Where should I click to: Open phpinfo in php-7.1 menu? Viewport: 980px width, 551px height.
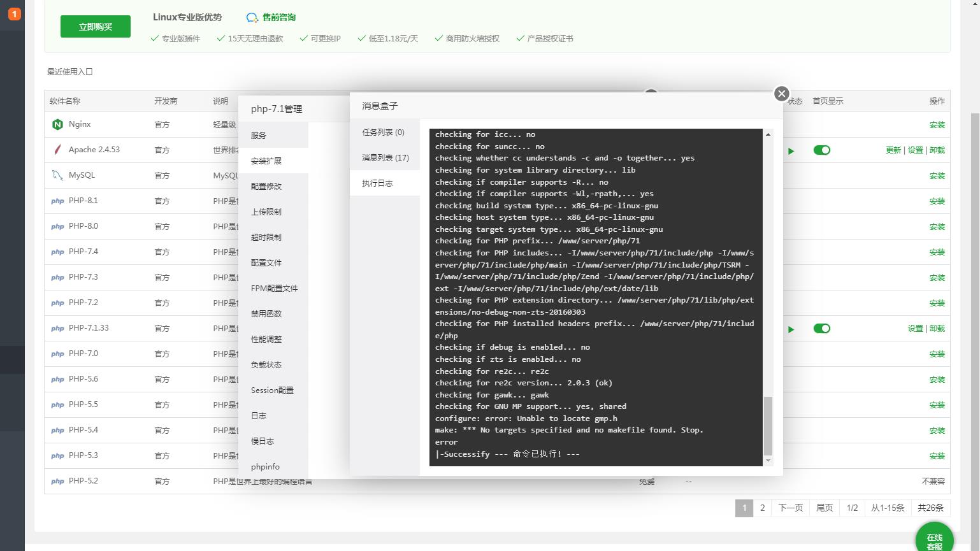(x=273, y=466)
